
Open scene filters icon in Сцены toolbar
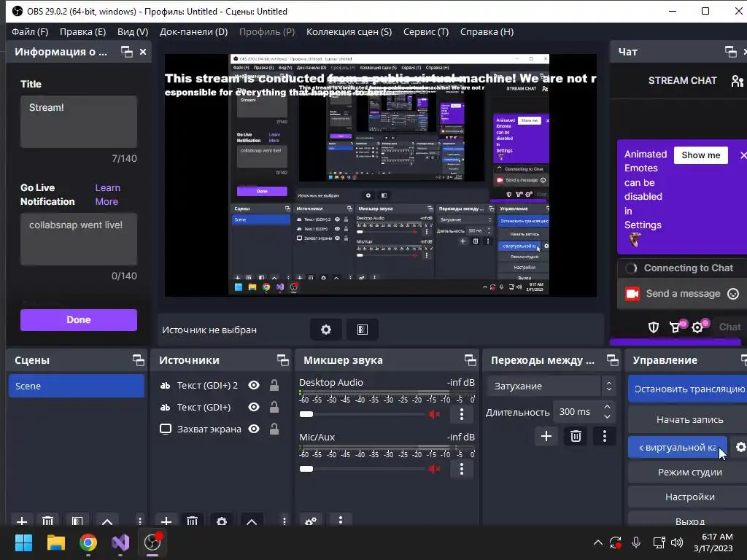pos(77,521)
